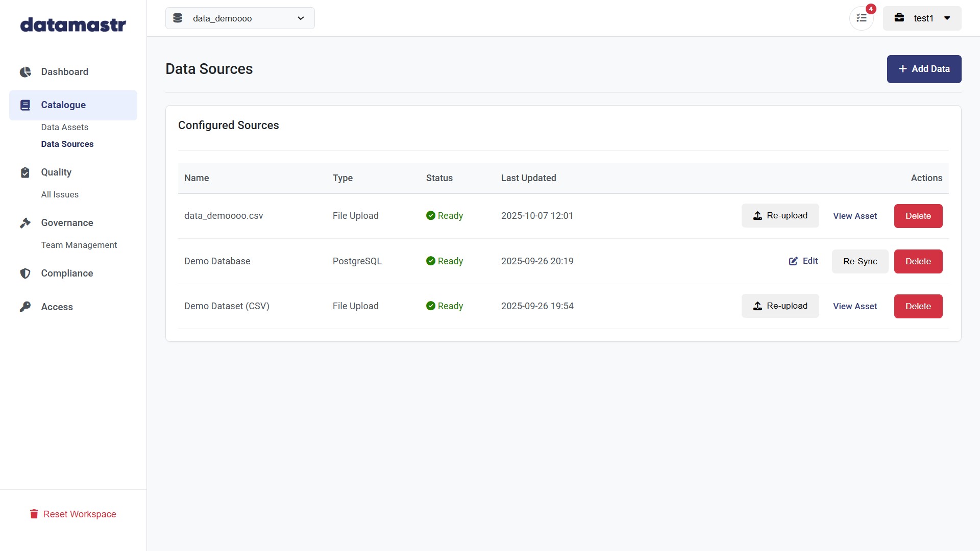
Task: Click the Reset Workspace trash icon
Action: point(34,514)
